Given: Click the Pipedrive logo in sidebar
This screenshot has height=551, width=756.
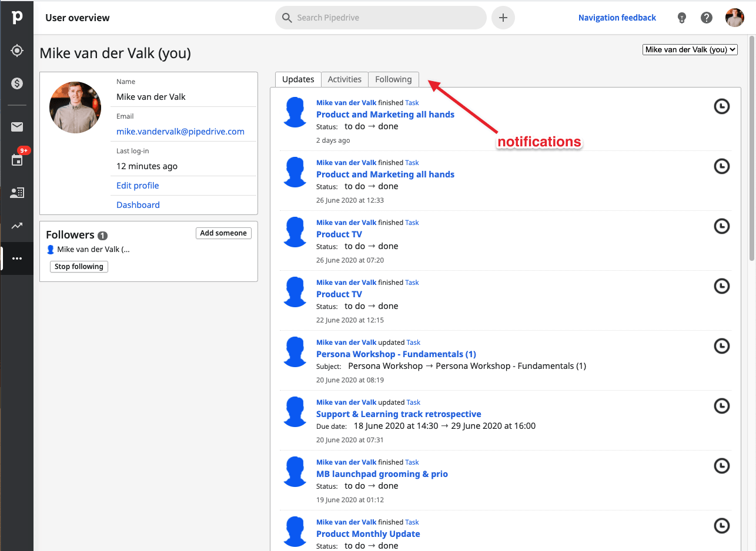Looking at the screenshot, I should click(17, 18).
